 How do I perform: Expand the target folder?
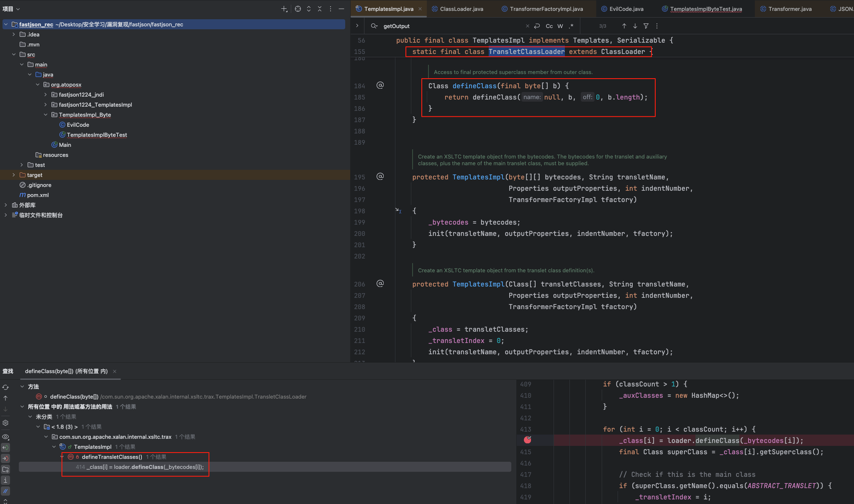point(14,175)
